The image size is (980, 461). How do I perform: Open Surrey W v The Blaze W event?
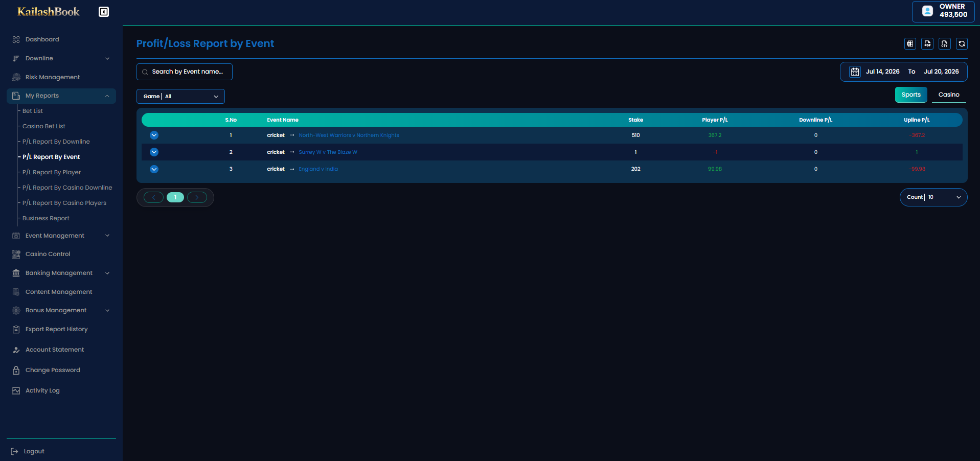(x=328, y=152)
